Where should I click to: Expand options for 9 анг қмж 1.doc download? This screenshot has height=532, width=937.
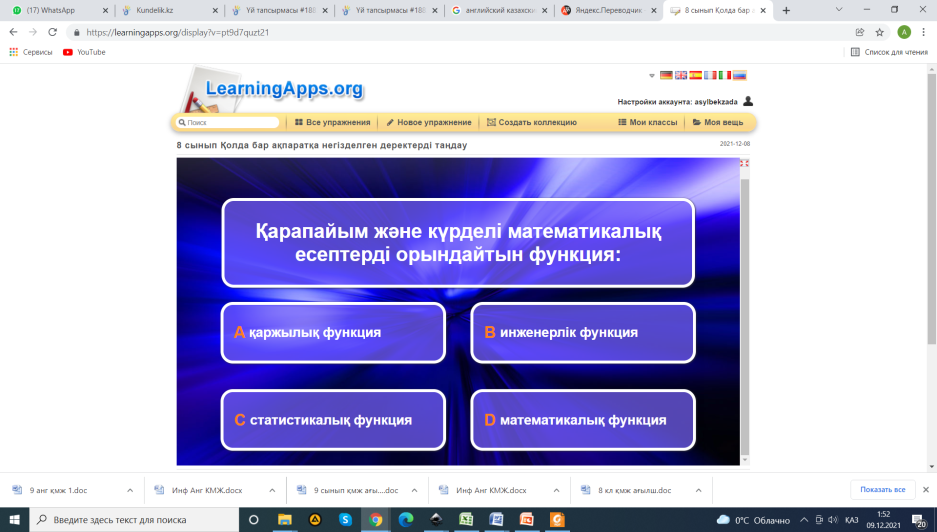pos(130,490)
